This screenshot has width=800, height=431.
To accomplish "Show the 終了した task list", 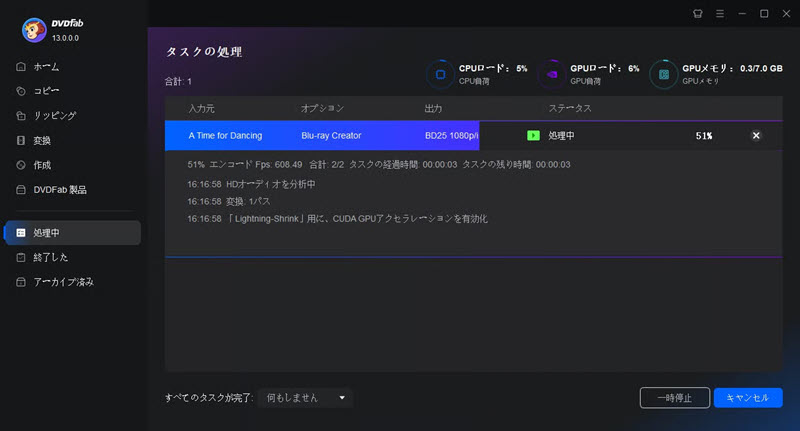I will click(x=50, y=257).
